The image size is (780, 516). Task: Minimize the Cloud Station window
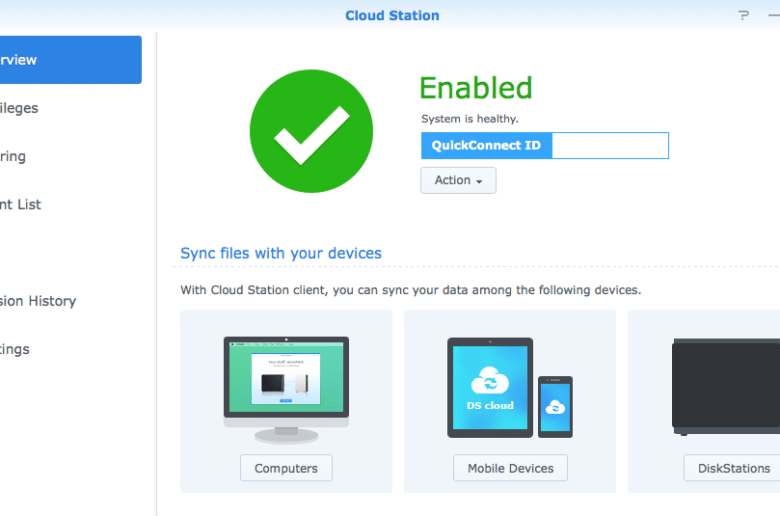click(x=774, y=15)
